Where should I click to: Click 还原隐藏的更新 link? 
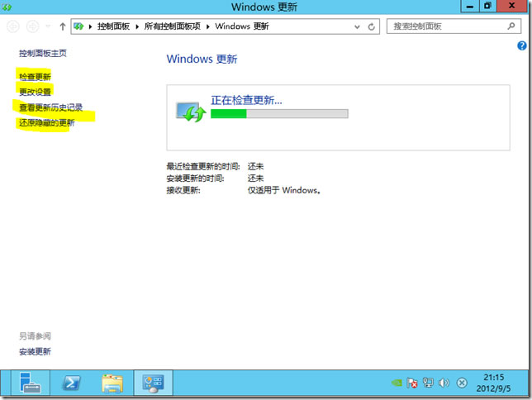click(46, 123)
